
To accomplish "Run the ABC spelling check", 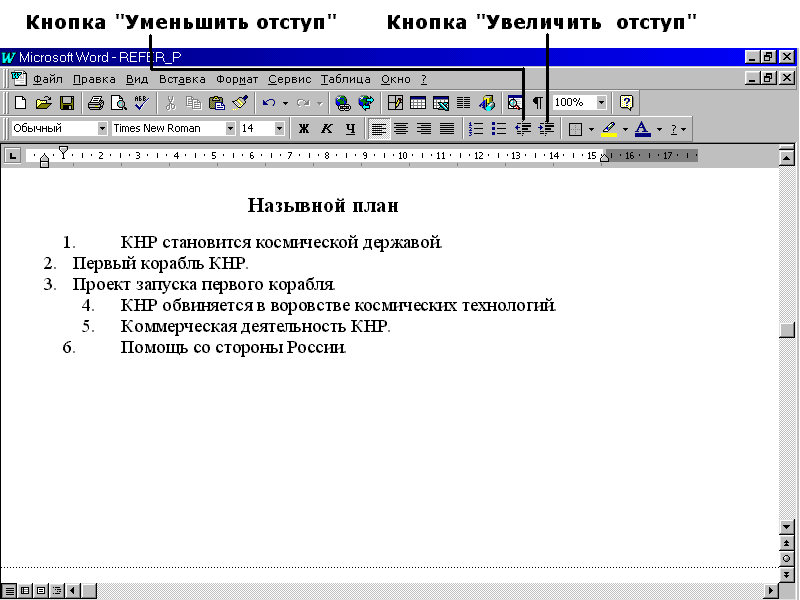I will (x=141, y=103).
